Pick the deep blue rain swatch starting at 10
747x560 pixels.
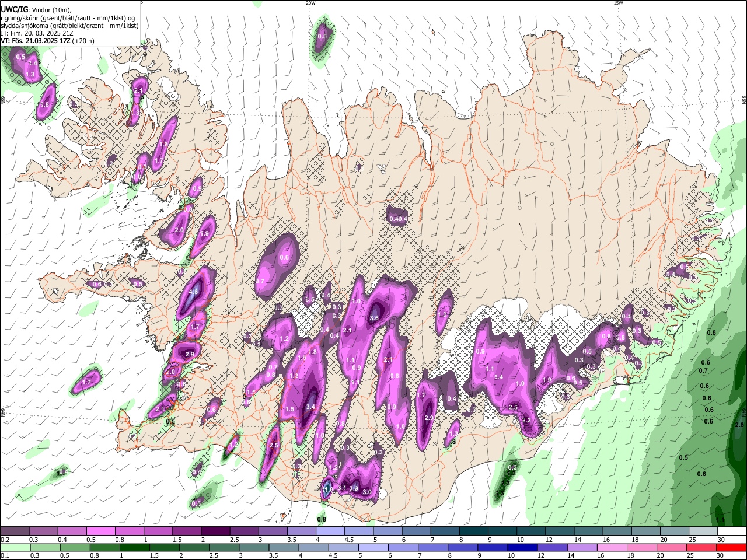coord(522,547)
